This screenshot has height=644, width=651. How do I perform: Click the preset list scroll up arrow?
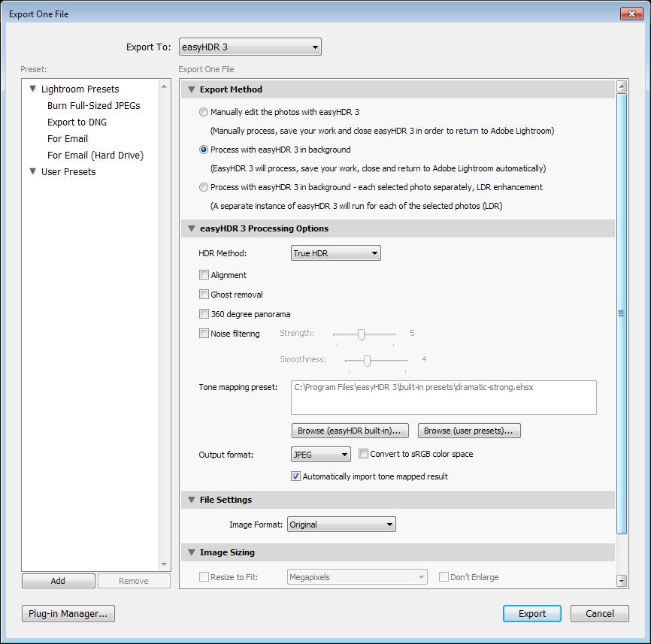164,86
